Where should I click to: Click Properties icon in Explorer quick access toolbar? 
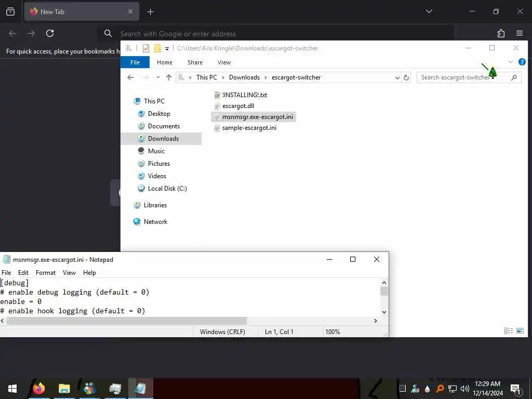146,48
